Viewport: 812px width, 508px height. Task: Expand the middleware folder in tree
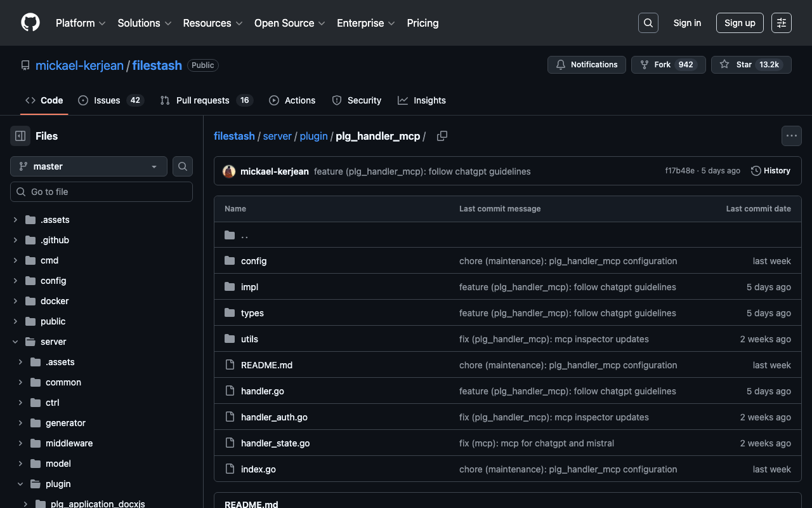point(21,443)
